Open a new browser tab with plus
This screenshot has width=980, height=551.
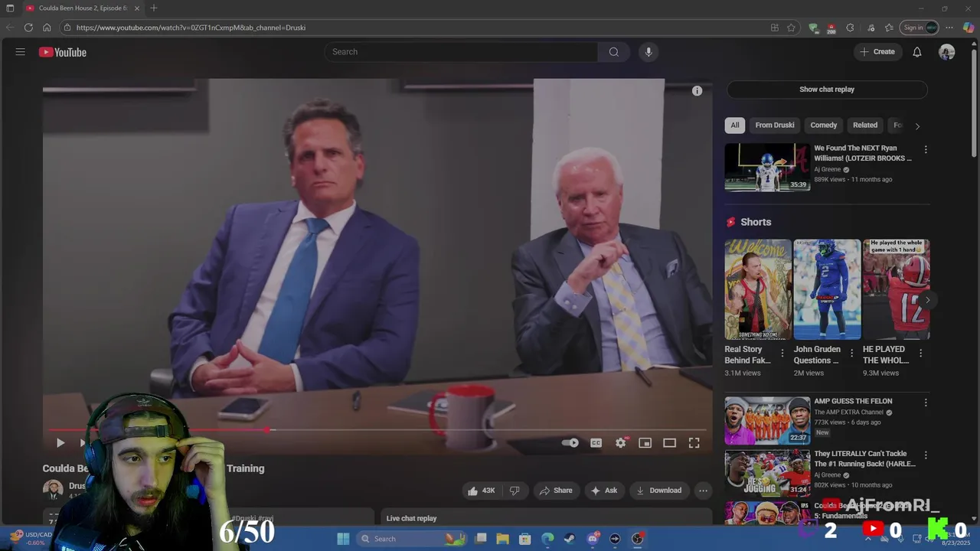coord(154,8)
